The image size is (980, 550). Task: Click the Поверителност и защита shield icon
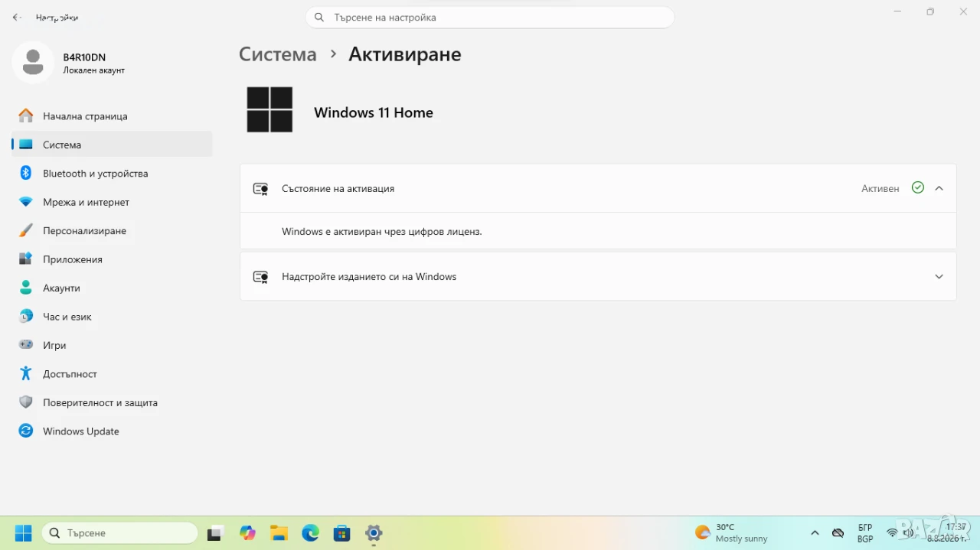click(26, 402)
